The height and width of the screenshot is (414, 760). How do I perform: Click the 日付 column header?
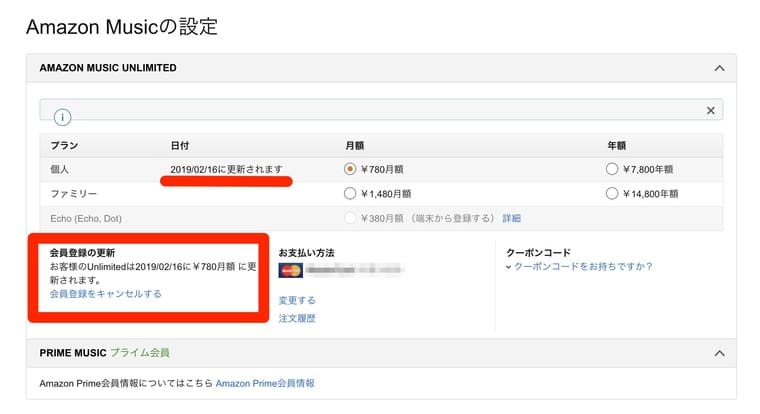[x=180, y=145]
